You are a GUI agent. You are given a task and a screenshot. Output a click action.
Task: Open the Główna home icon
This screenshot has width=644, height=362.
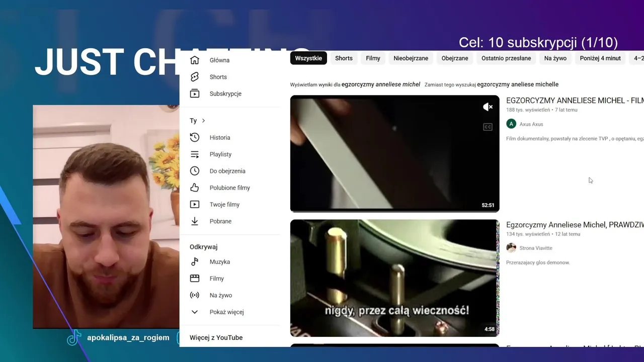point(195,60)
